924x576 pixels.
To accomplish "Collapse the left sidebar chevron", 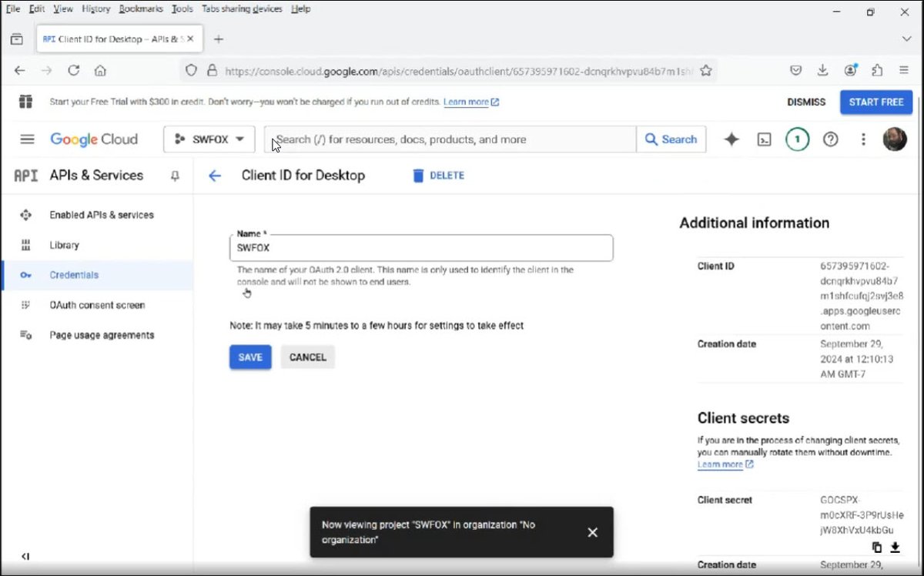I will click(x=25, y=556).
